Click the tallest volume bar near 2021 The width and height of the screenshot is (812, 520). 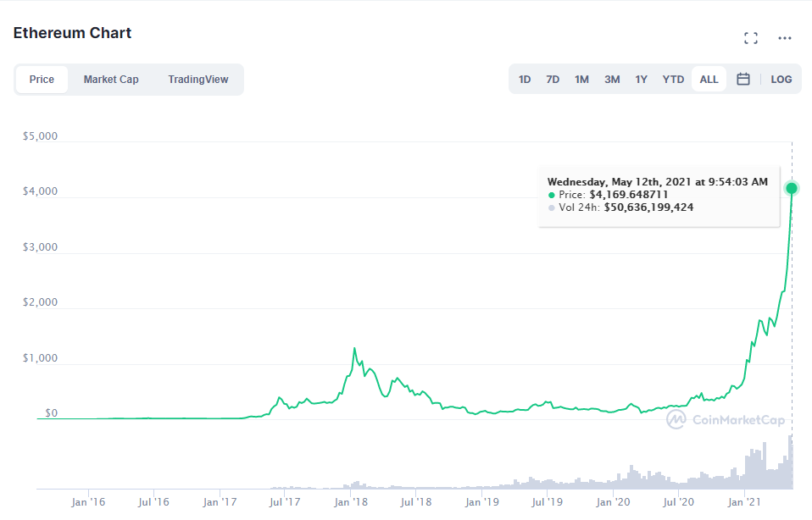click(790, 462)
